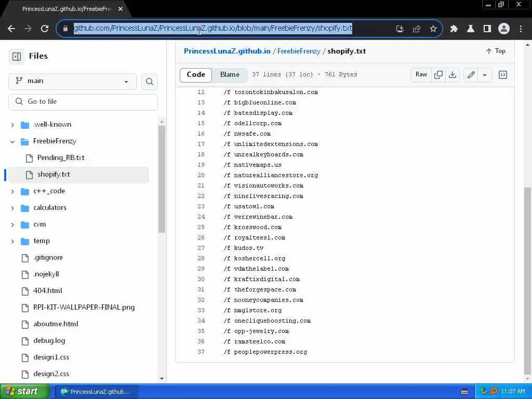532x399 pixels.
Task: Open the symbols panel icon
Action: coord(503,75)
